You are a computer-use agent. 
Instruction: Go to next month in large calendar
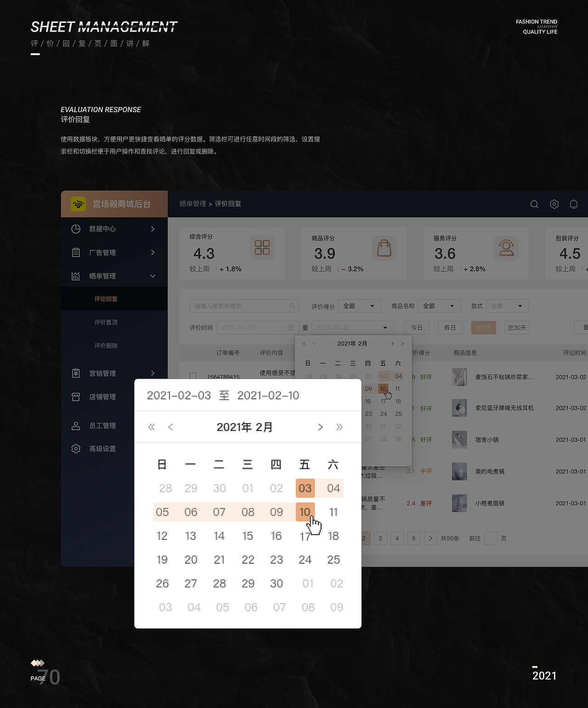point(320,427)
